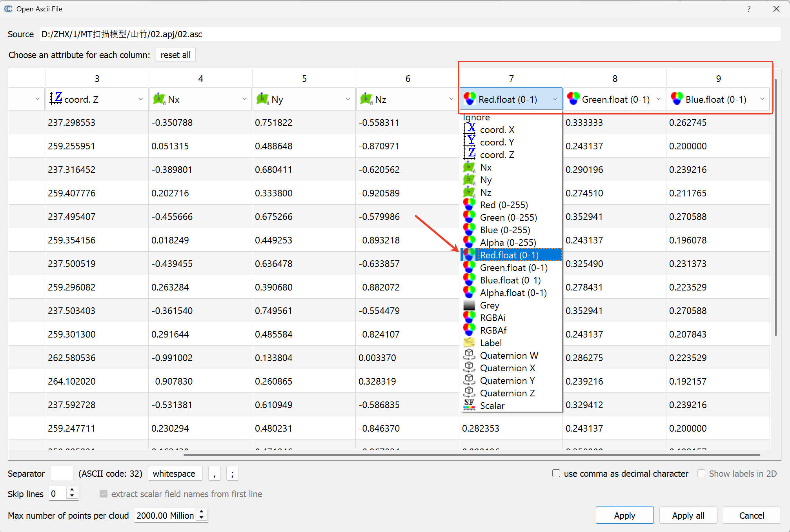The image size is (790, 532).
Task: Click the Quaternion W cube icon
Action: point(469,355)
